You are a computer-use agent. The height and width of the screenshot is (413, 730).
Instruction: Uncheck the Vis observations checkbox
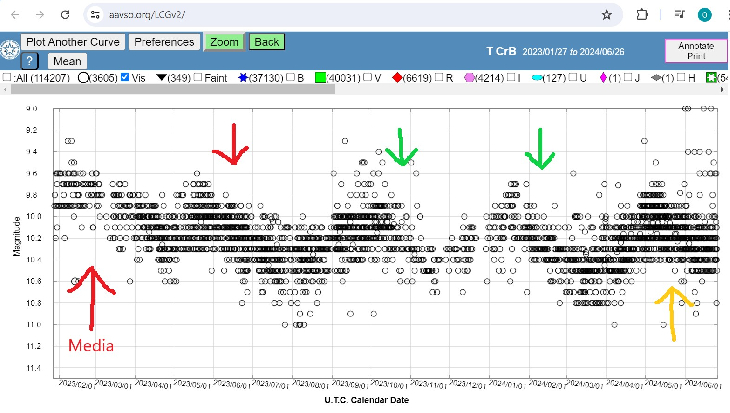point(124,78)
